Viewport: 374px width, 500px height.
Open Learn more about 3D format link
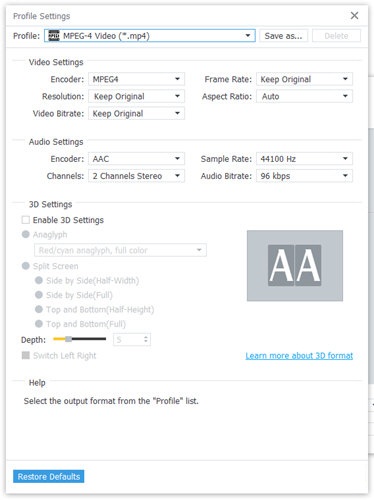299,356
